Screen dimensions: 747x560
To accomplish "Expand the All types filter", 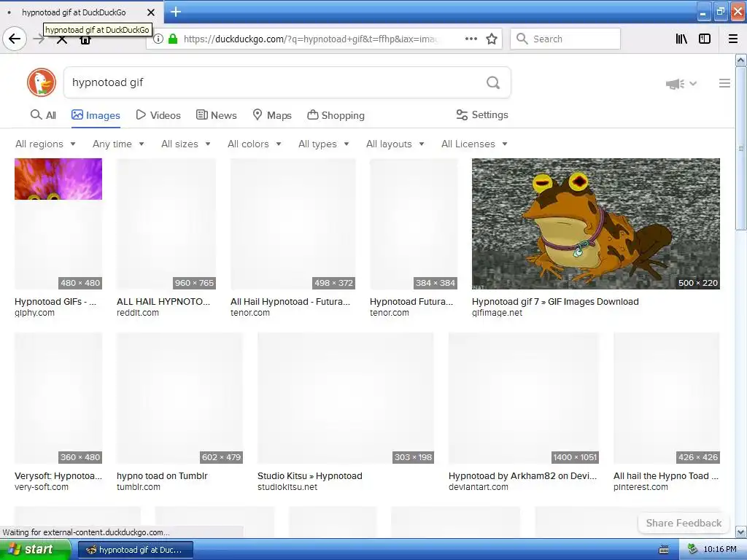I will (x=323, y=144).
